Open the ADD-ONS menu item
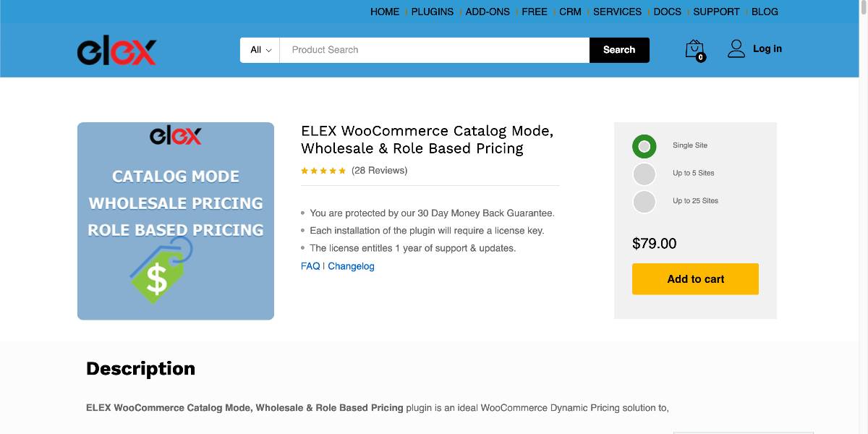This screenshot has width=868, height=434. click(488, 12)
